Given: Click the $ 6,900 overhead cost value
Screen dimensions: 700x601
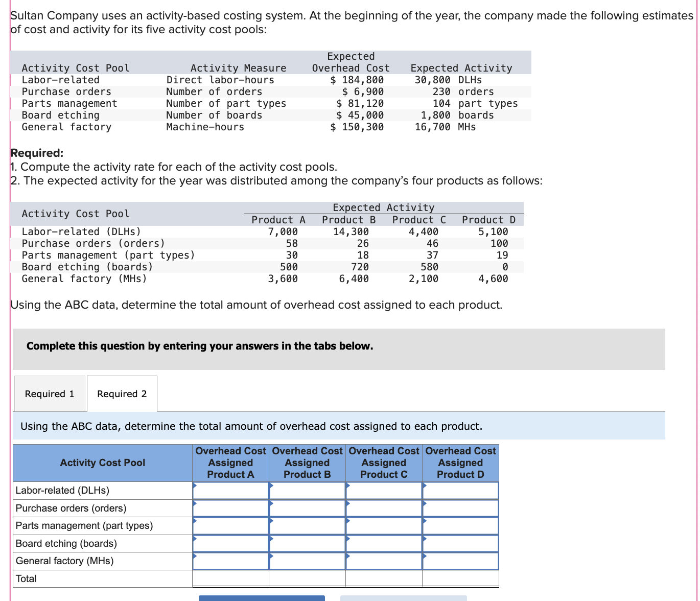Looking at the screenshot, I should pyautogui.click(x=363, y=91).
